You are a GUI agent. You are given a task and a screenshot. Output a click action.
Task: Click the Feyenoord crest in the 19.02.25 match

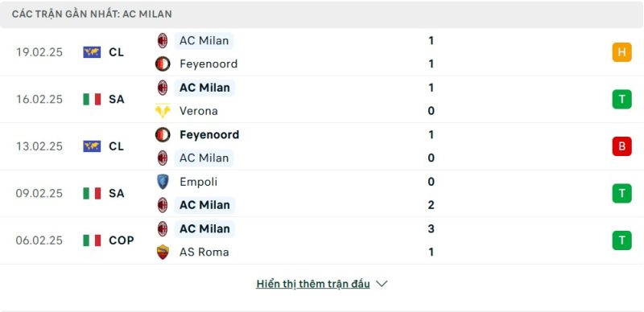click(x=163, y=64)
